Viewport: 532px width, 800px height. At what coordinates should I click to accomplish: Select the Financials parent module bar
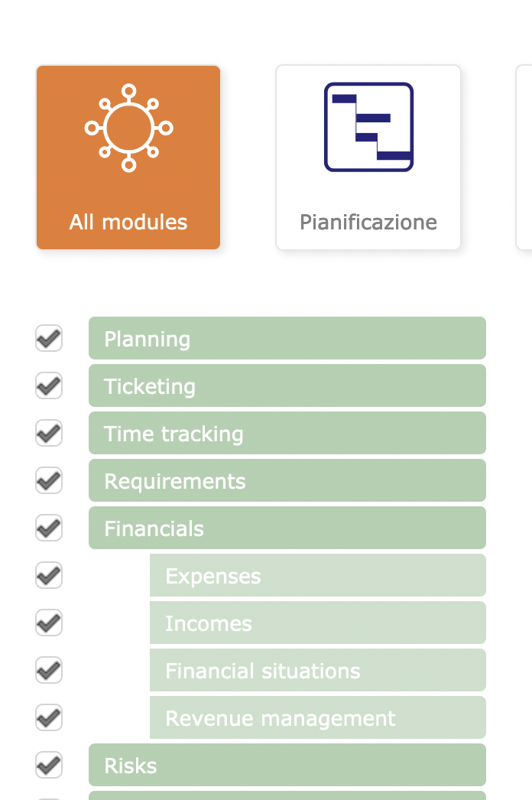point(287,528)
